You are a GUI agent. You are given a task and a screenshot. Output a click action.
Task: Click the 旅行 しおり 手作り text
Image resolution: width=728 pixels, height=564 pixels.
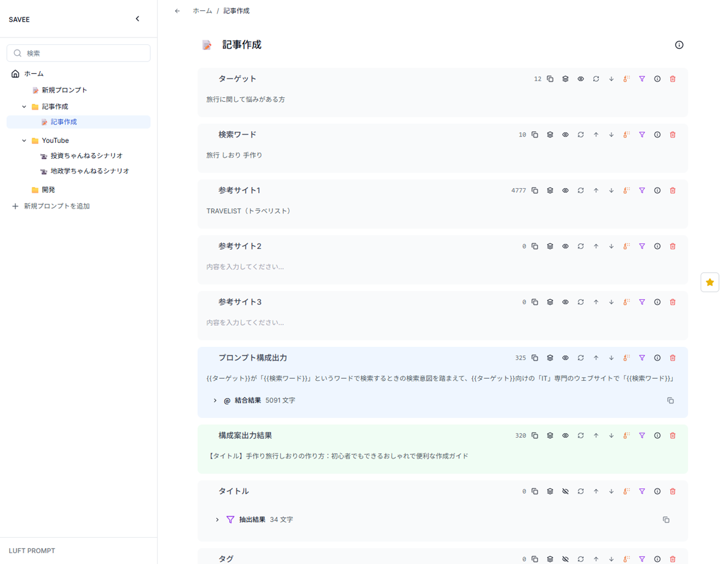point(234,155)
